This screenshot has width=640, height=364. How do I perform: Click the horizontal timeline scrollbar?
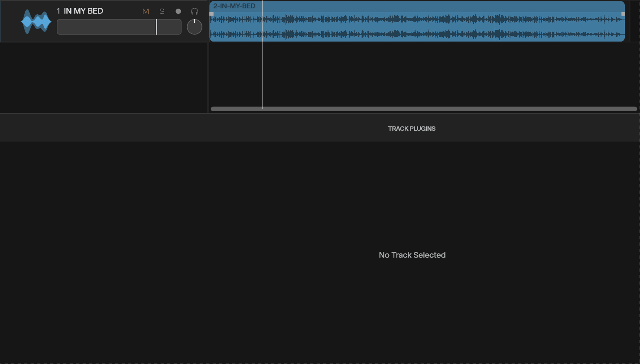(423, 109)
